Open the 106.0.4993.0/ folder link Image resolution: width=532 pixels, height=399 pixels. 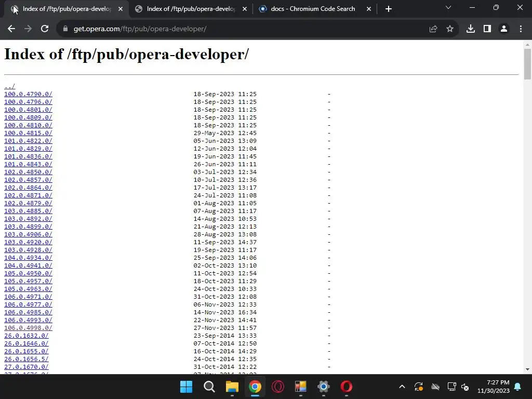coord(28,320)
